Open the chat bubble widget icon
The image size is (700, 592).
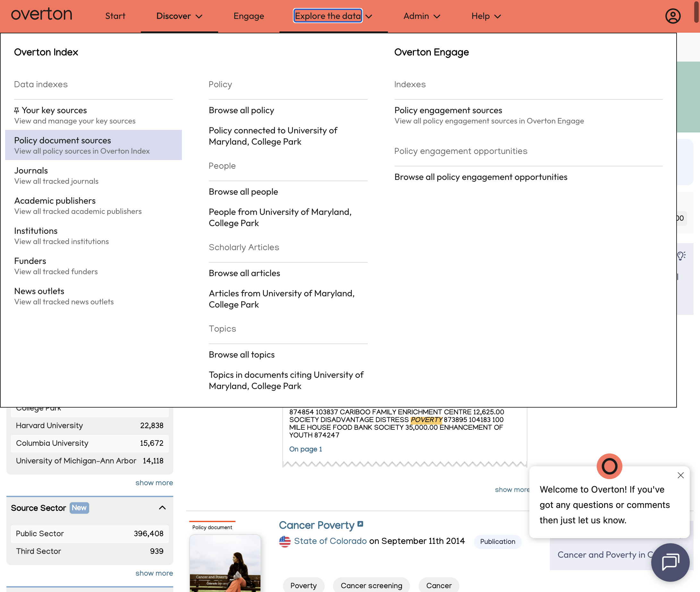[670, 562]
